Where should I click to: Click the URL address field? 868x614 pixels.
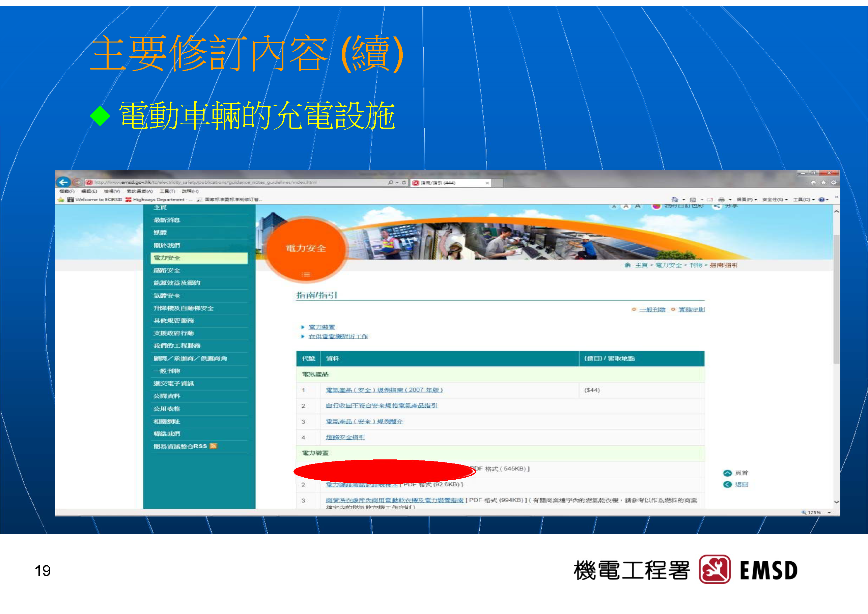234,182
